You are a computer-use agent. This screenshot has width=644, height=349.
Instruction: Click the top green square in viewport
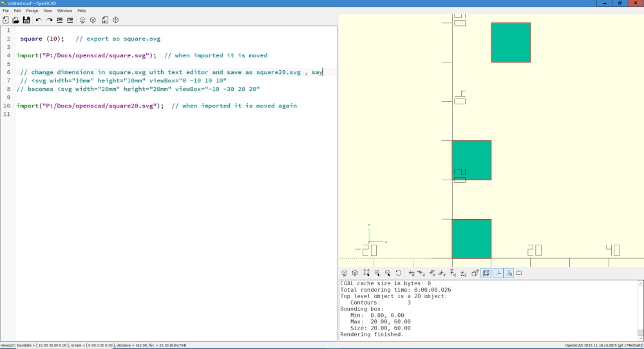pos(511,42)
